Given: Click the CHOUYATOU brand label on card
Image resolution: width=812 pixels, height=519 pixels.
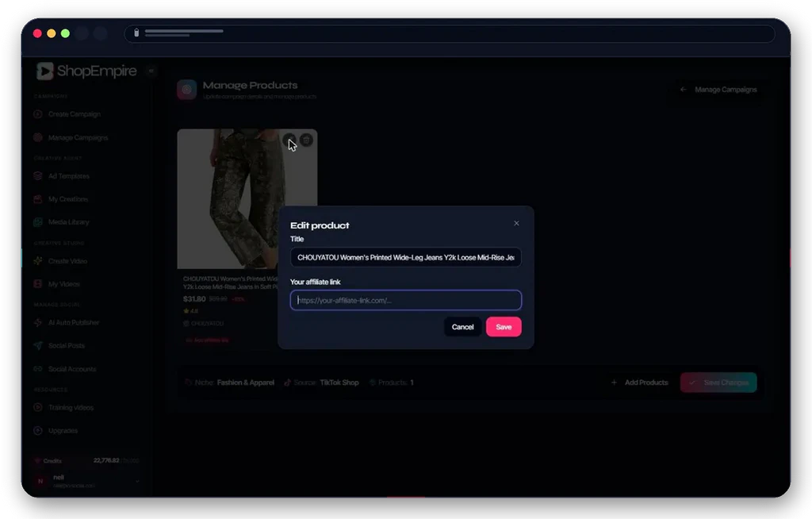Looking at the screenshot, I should pyautogui.click(x=204, y=324).
